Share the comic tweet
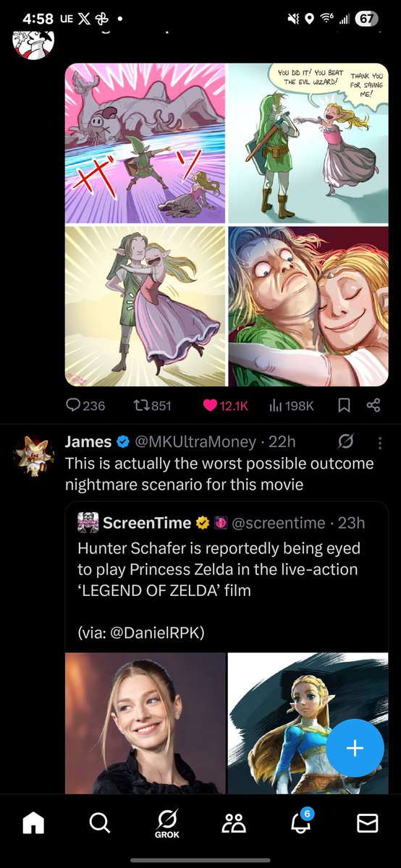401x868 pixels. point(373,406)
